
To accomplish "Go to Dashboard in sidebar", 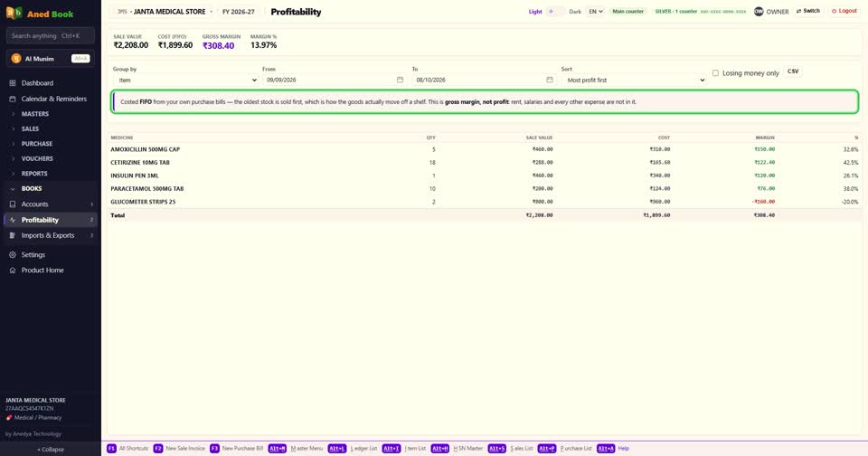I will click(x=50, y=83).
